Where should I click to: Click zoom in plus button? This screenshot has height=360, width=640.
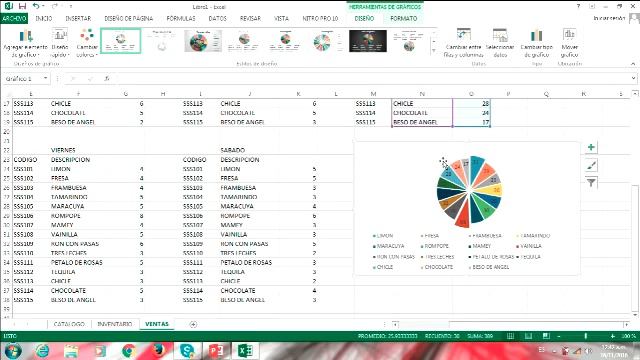613,336
